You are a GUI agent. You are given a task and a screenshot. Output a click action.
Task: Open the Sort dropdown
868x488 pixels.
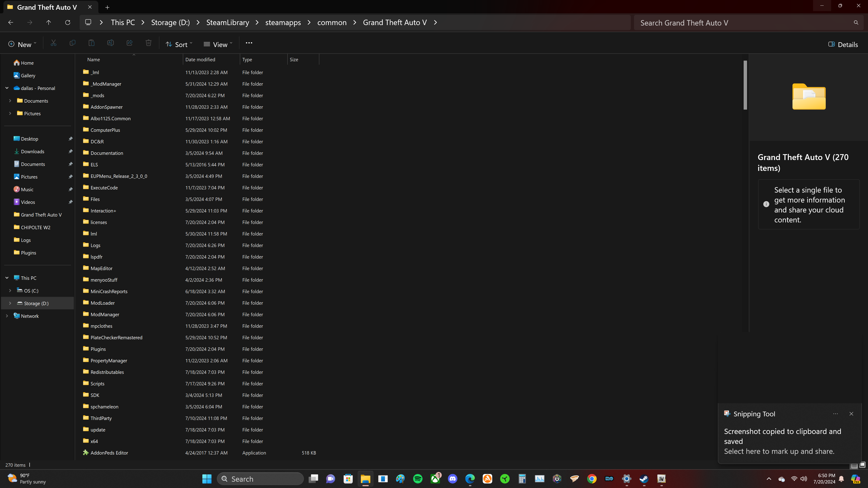pos(179,45)
